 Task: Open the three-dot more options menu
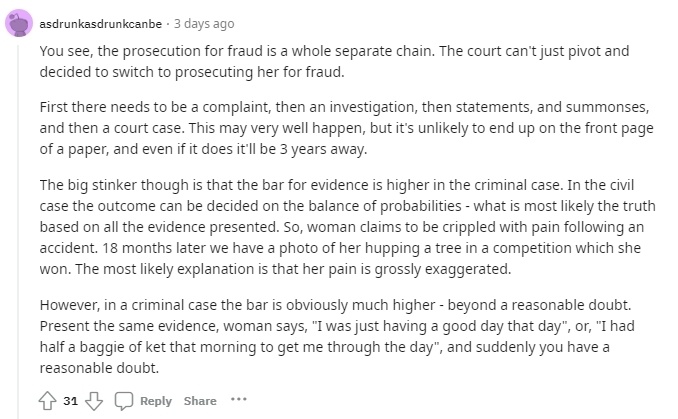point(238,401)
